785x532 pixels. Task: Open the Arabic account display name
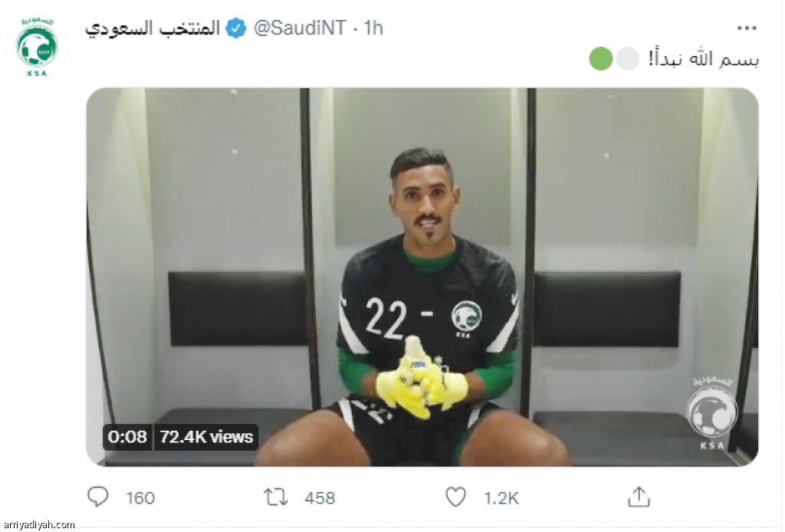click(153, 28)
